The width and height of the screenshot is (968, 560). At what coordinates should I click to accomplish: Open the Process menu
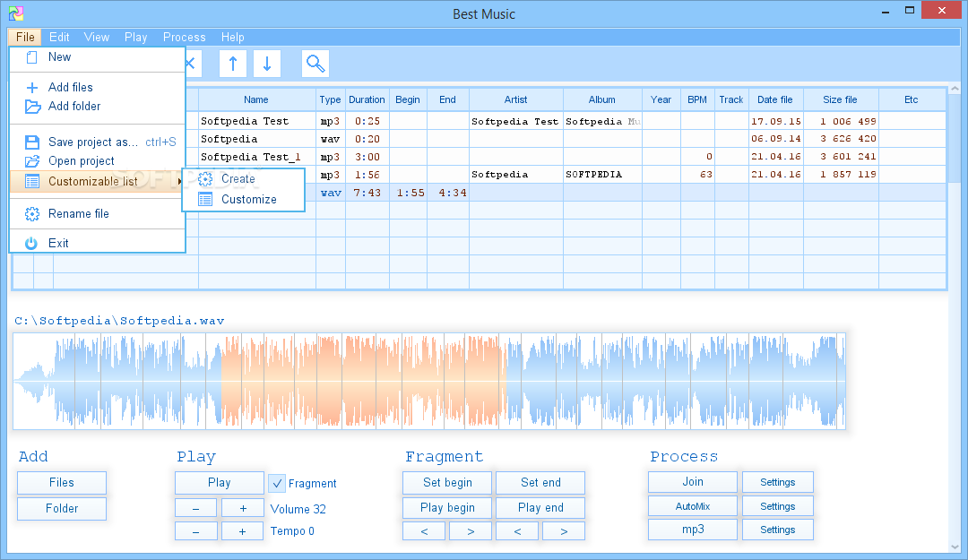point(184,37)
